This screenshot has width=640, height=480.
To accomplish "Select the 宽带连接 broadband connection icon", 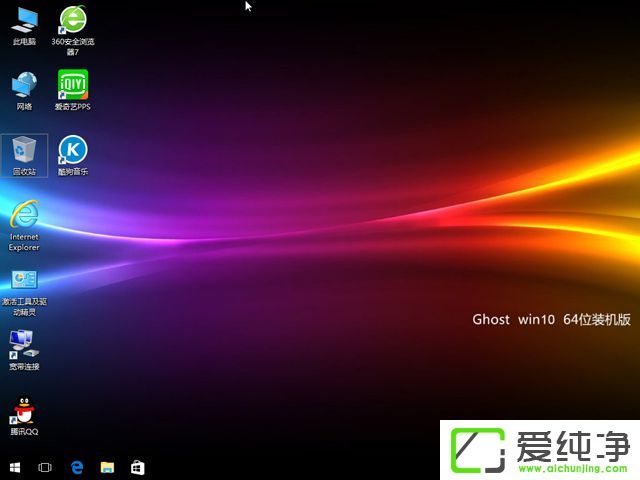I will point(24,345).
